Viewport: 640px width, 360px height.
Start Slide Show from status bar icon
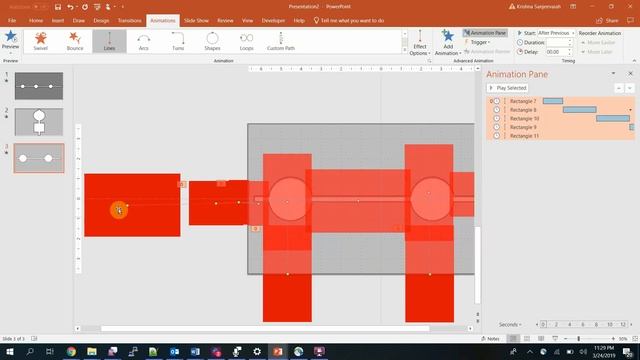pos(555,338)
